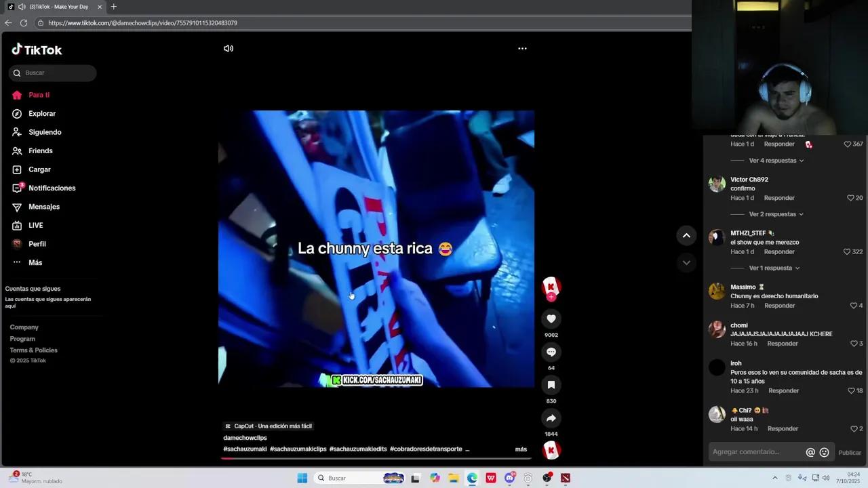Reply to chomi's comment
This screenshot has width=868, height=488.
[783, 344]
